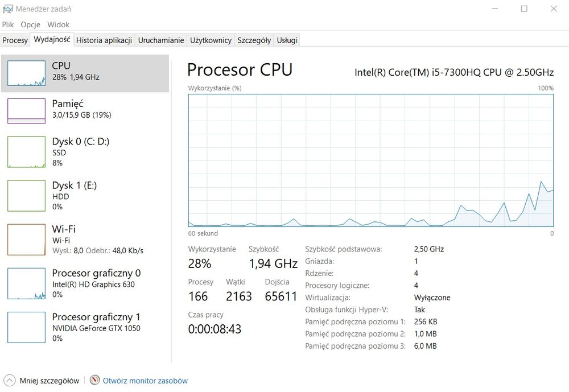Select Dysk 1 (E:) HDD graph
The width and height of the screenshot is (569, 392).
[26, 196]
